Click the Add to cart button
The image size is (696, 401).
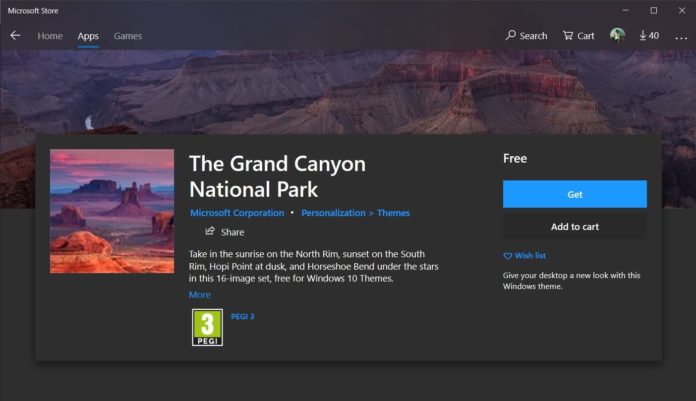574,226
